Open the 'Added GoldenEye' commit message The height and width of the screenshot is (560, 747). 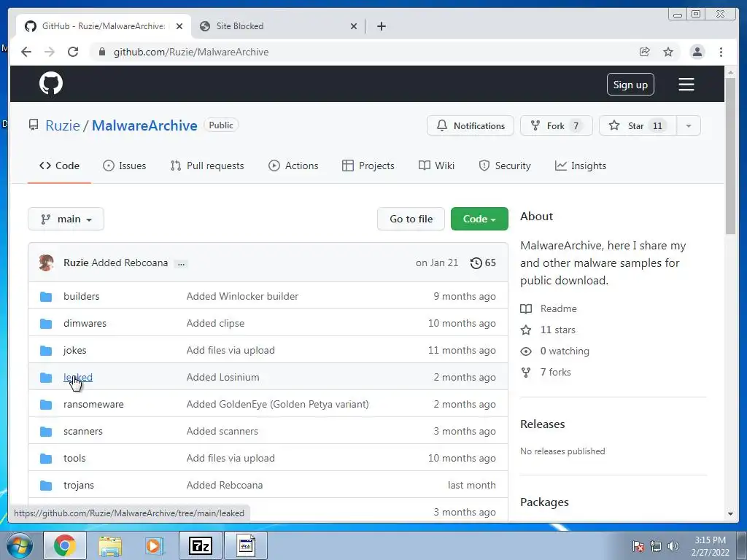(277, 404)
